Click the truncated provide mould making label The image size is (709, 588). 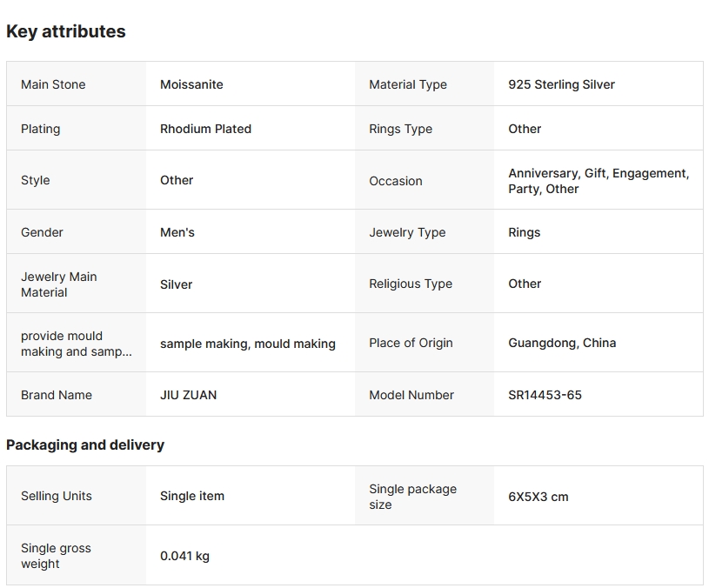click(x=76, y=344)
